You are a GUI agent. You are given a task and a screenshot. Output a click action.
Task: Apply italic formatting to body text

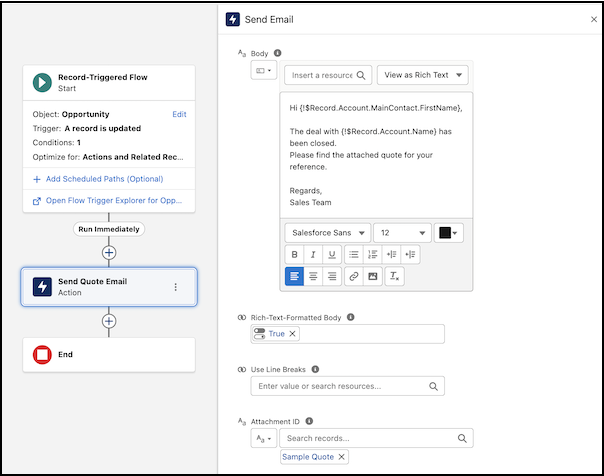point(314,254)
